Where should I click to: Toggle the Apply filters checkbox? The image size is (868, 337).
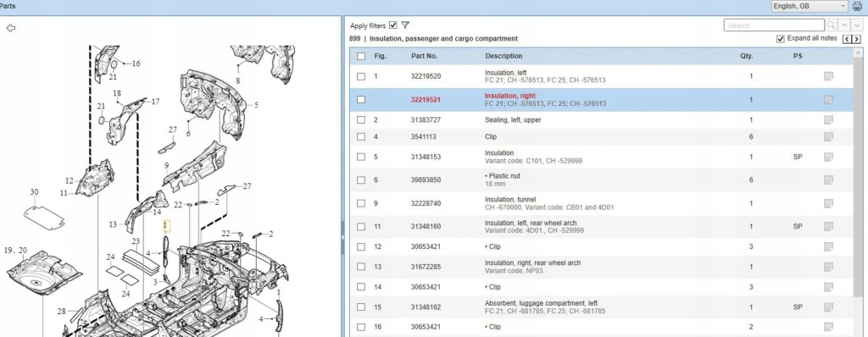(x=393, y=25)
